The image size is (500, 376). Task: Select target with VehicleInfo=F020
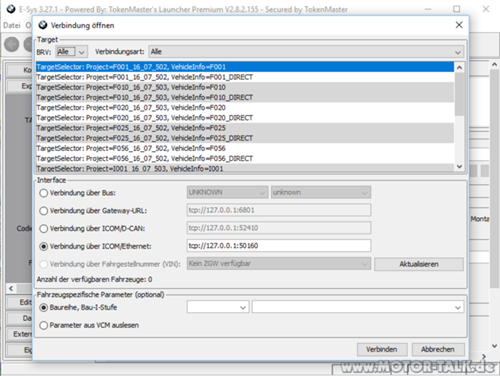245,108
